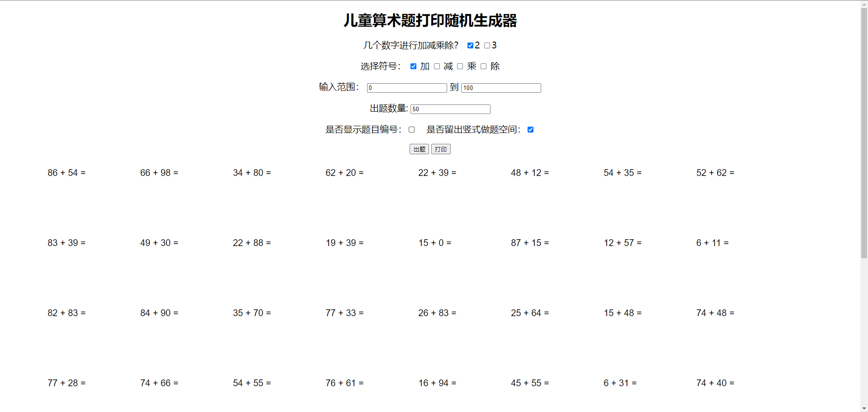868x412 pixels.
Task: Click the problem 12 + 57 =
Action: 623,243
